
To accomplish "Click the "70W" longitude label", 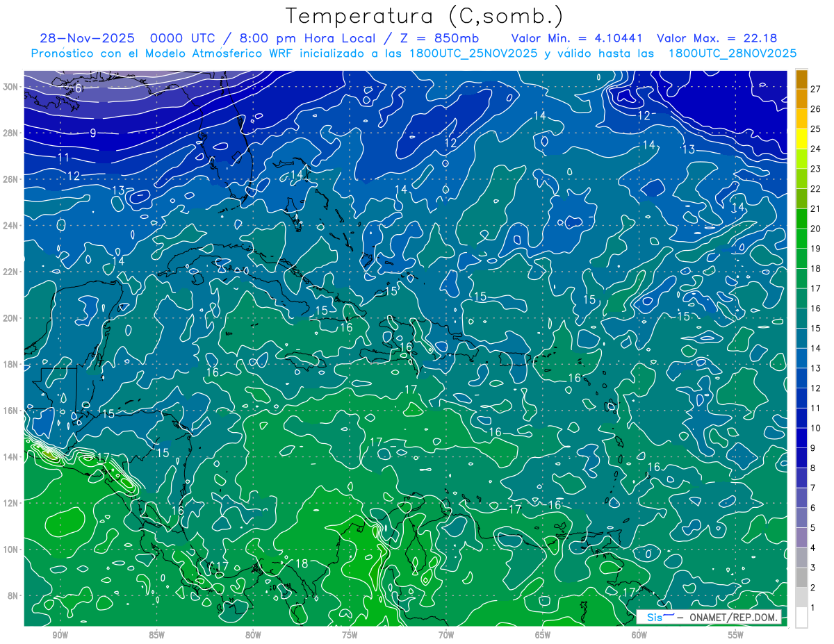I will point(446,636).
